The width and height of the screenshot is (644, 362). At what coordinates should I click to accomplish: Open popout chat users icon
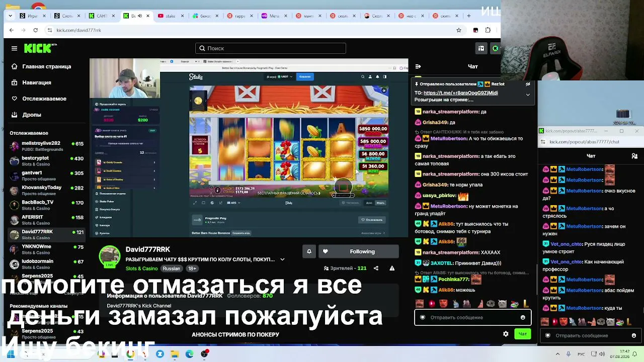634,156
